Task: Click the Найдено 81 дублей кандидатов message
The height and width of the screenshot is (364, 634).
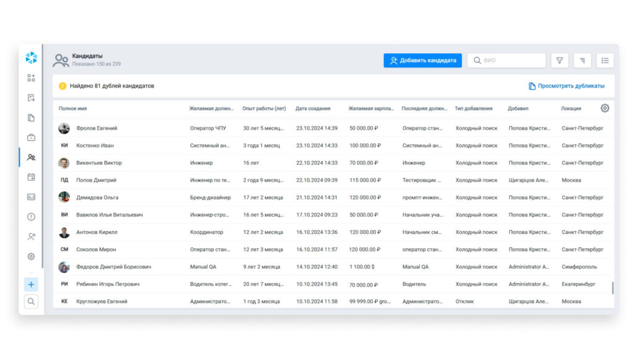Action: 112,86
